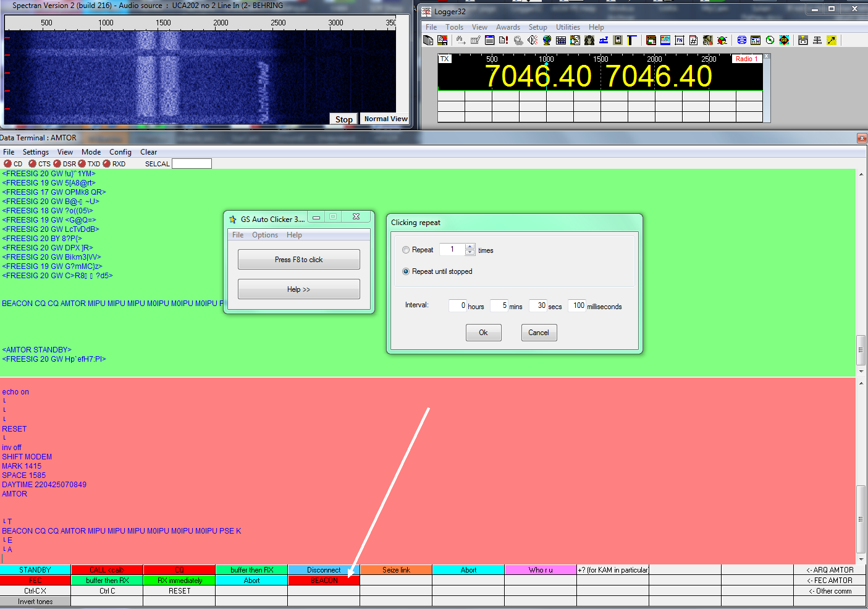Click Clear in Data Terminal menu bar
This screenshot has width=868, height=609.
click(x=149, y=152)
